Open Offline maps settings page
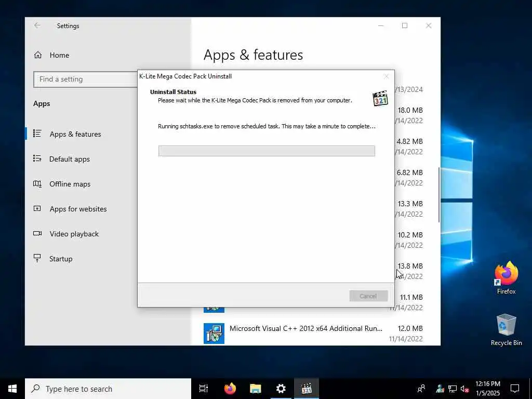Image resolution: width=532 pixels, height=399 pixels. (x=70, y=184)
